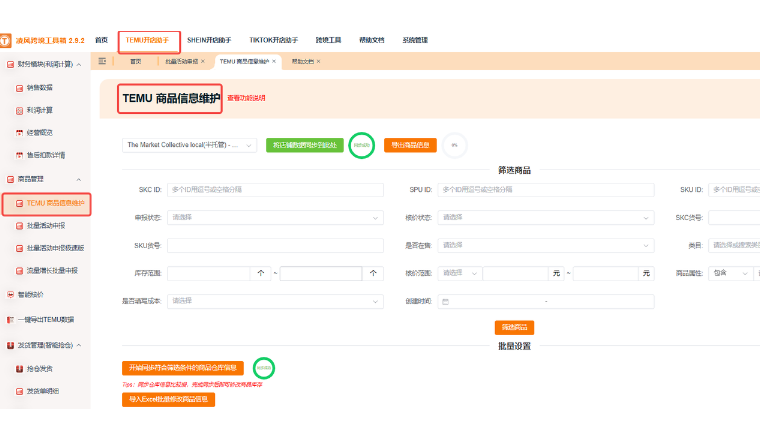Open 批量活动申报 via its sidebar icon

(x=19, y=226)
